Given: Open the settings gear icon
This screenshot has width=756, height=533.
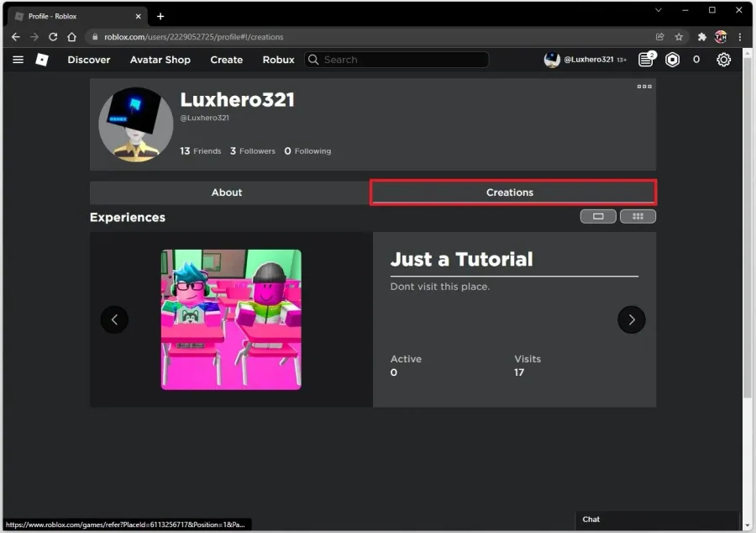Looking at the screenshot, I should click(x=723, y=60).
